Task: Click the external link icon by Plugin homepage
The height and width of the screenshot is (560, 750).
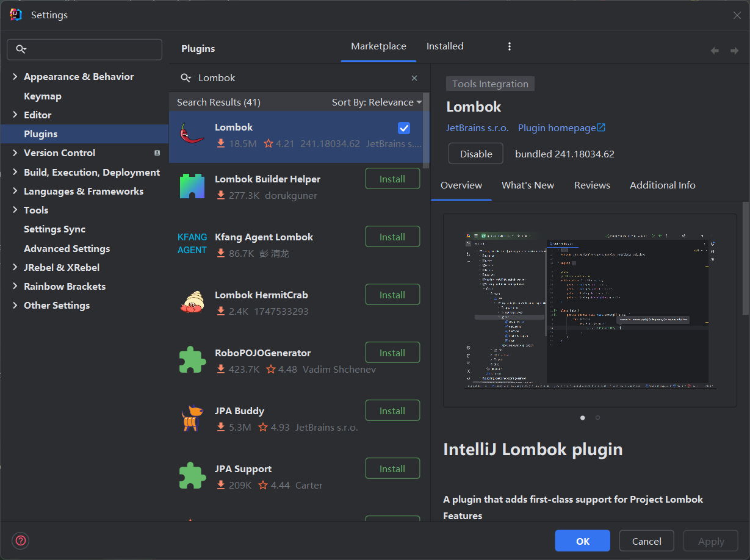Action: (601, 127)
